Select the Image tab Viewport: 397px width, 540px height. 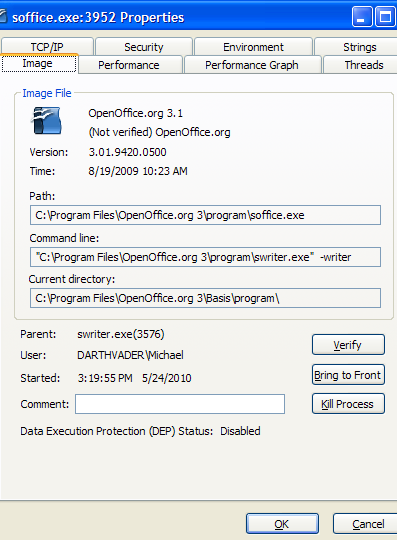(x=39, y=63)
